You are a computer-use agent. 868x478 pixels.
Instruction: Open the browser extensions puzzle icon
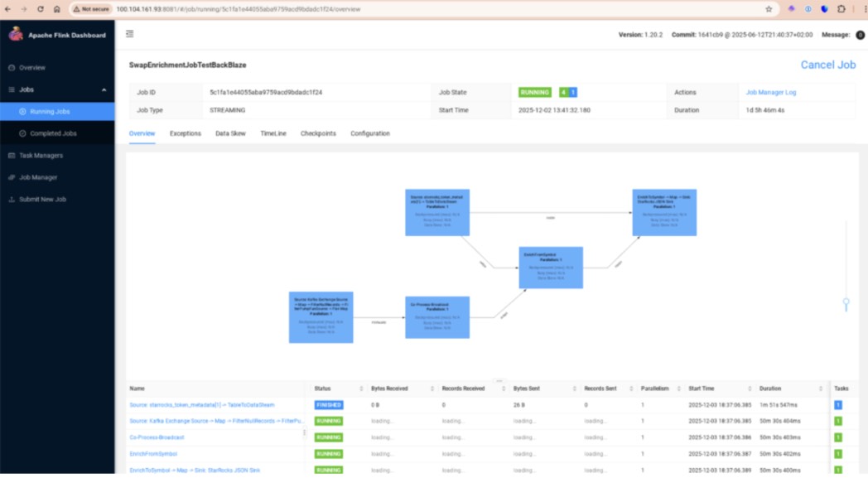(841, 9)
